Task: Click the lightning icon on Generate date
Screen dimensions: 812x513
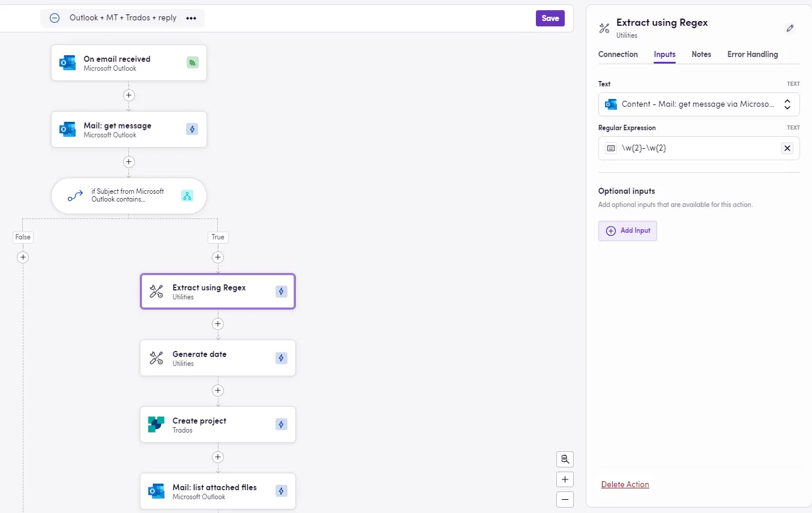Action: coord(281,358)
